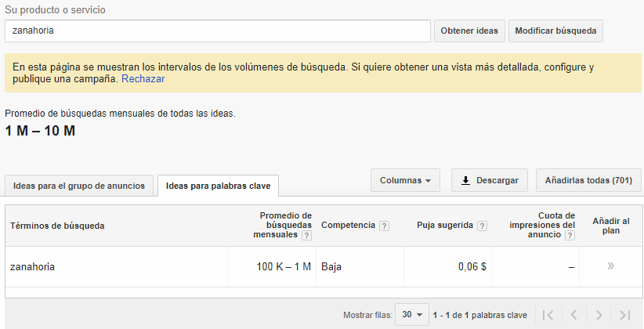The width and height of the screenshot is (644, 329).
Task: Open the Mostrar filas 30 dropdown
Action: click(x=412, y=315)
